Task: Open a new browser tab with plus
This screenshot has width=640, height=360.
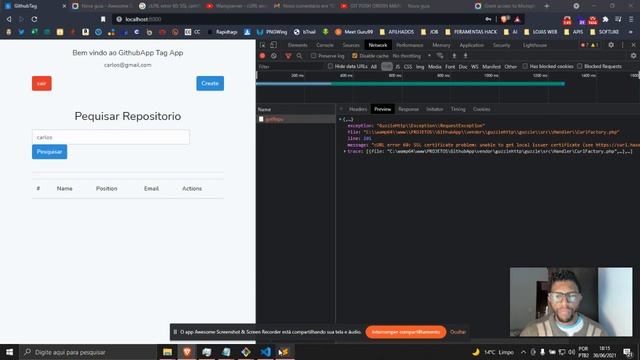Action: click(x=547, y=6)
